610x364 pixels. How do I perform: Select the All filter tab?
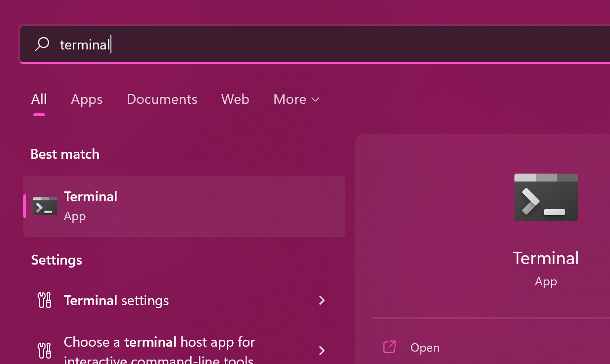[39, 99]
